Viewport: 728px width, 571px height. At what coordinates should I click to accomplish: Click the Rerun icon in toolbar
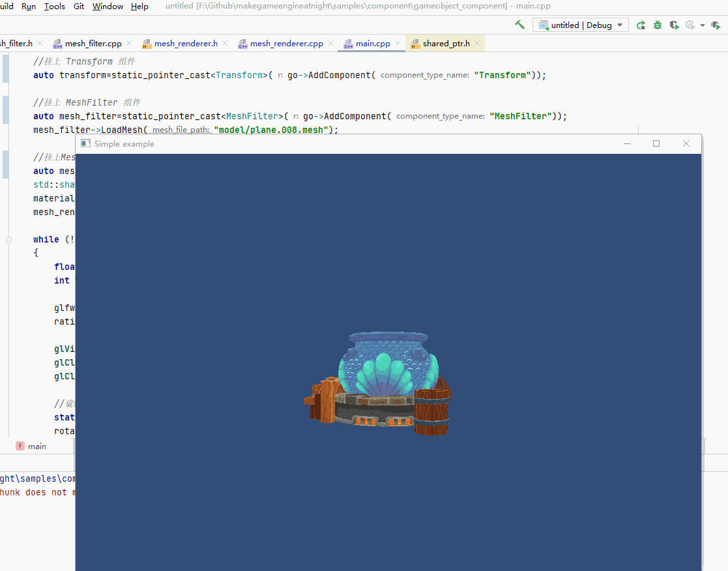point(641,25)
